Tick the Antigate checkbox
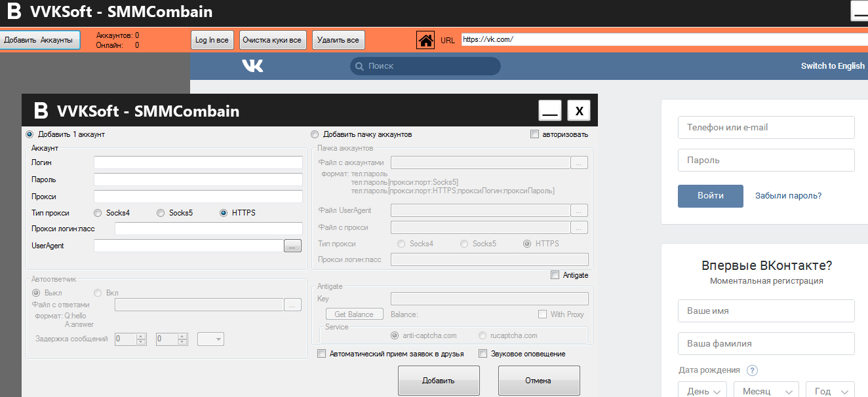868x397 pixels. click(x=555, y=275)
